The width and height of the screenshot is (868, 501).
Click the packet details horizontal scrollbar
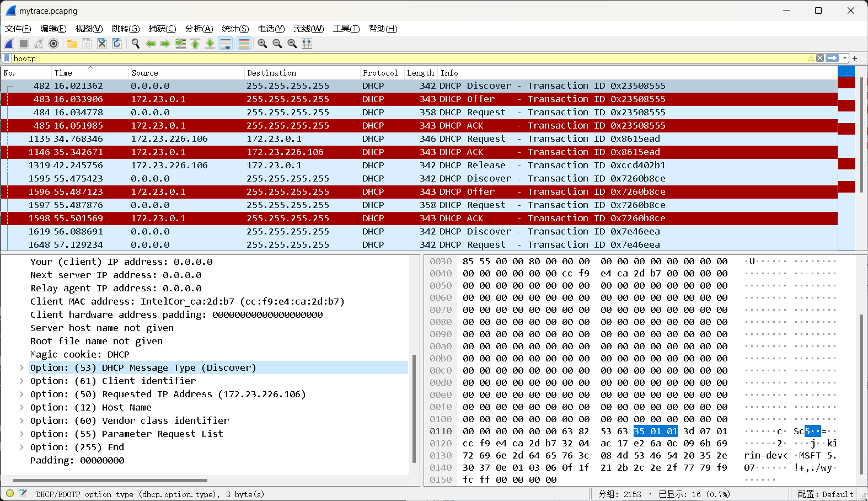click(x=110, y=481)
